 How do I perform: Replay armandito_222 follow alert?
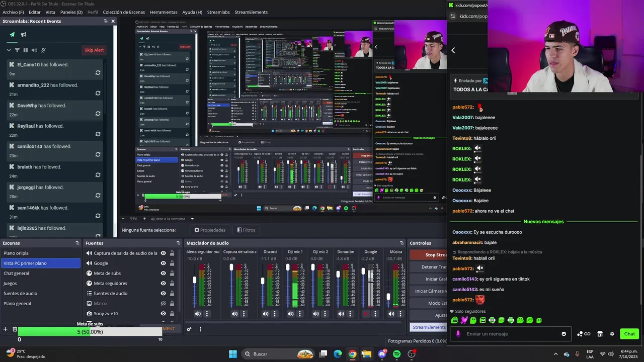[98, 93]
